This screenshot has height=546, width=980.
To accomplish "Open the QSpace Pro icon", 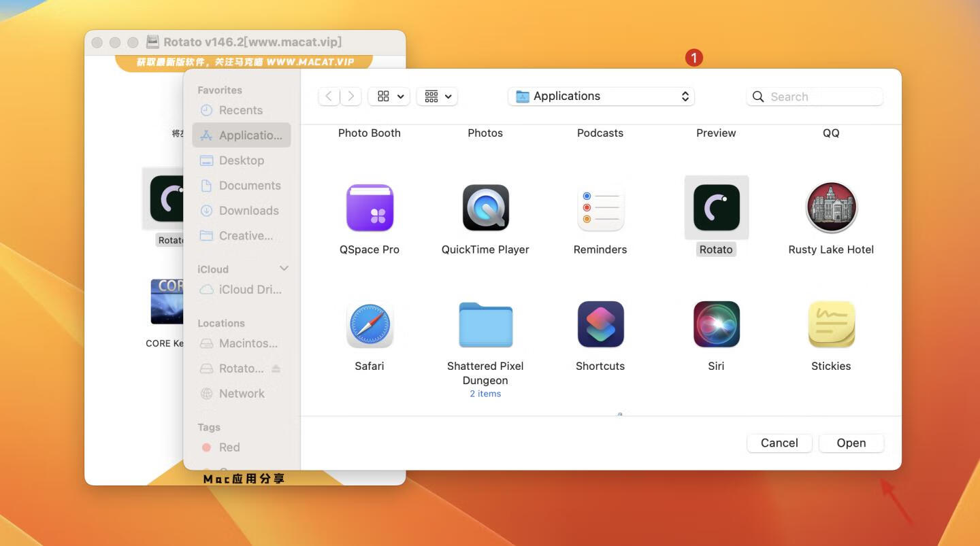I will [x=370, y=207].
